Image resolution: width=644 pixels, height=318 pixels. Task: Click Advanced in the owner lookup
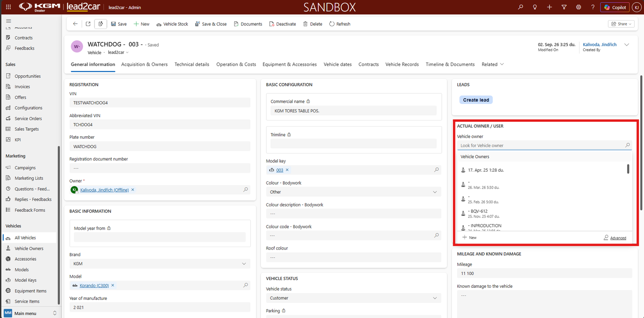coord(615,238)
